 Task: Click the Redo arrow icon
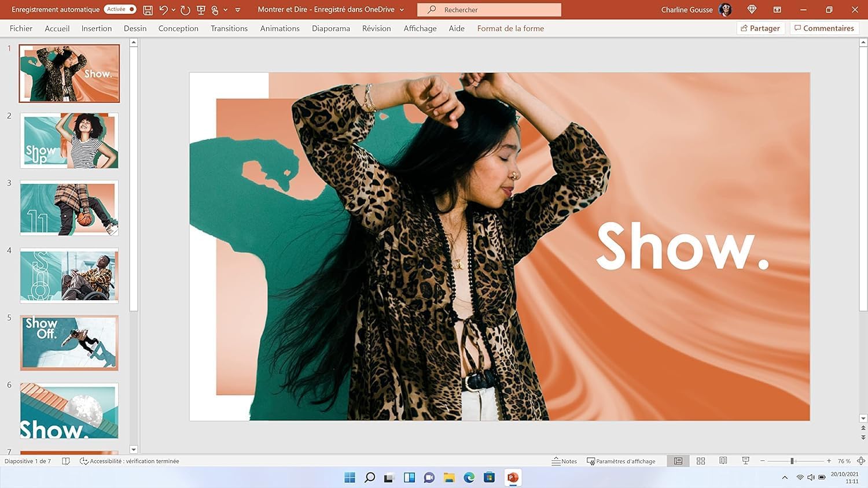[185, 10]
